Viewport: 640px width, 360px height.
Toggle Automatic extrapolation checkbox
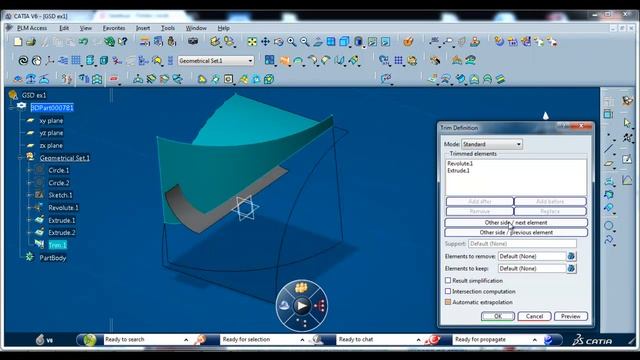448,302
